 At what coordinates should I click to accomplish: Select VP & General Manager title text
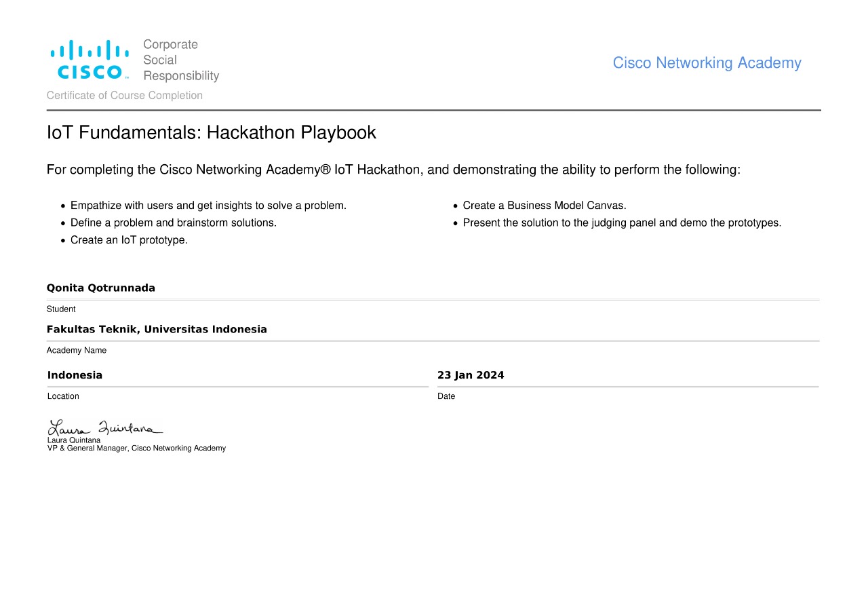pos(136,448)
